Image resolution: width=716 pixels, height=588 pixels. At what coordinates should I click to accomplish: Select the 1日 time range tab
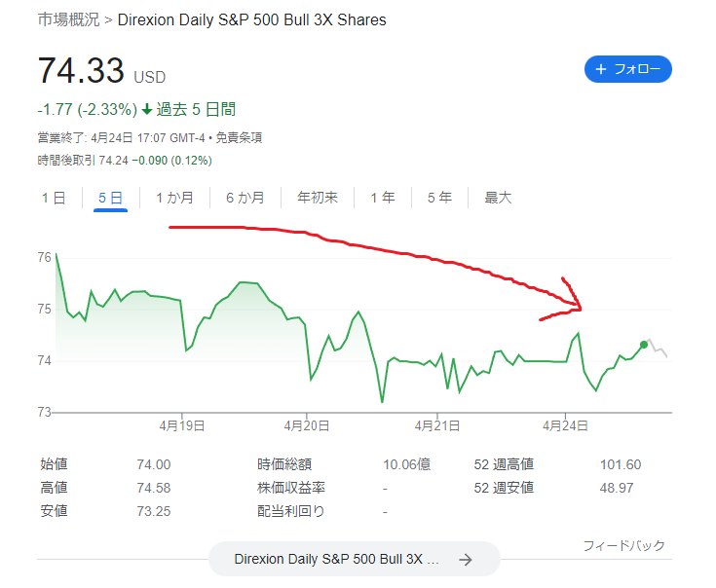coord(54,198)
